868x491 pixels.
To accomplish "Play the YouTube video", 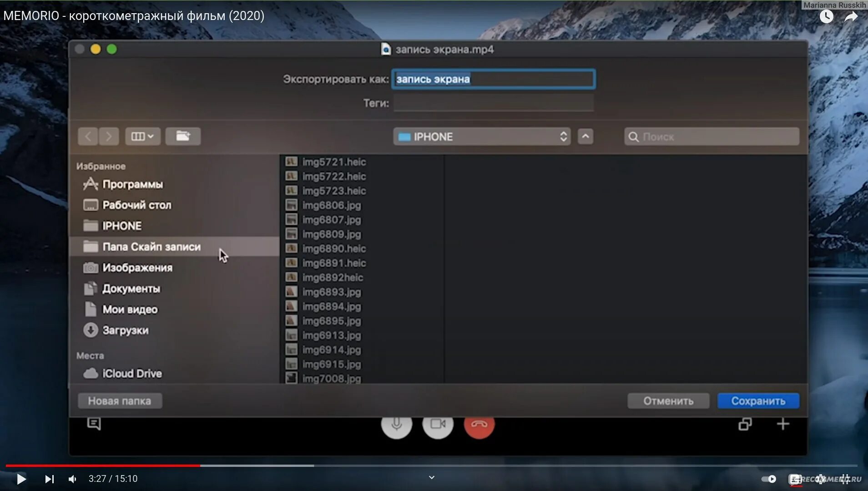I will 21,479.
